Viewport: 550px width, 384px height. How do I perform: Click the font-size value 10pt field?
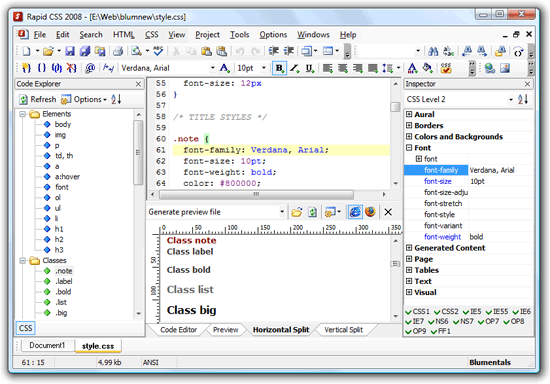click(501, 181)
